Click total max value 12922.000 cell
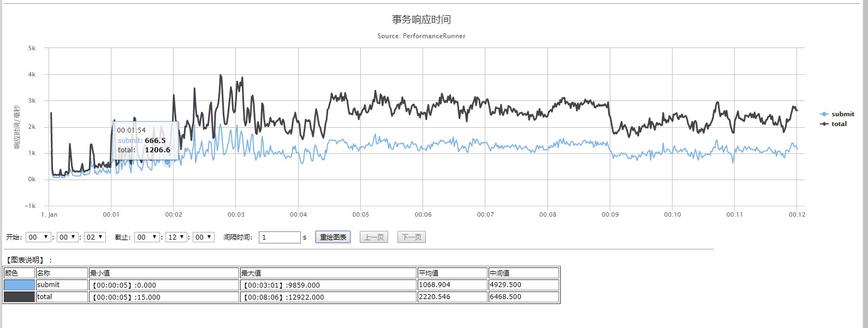 pyautogui.click(x=328, y=297)
